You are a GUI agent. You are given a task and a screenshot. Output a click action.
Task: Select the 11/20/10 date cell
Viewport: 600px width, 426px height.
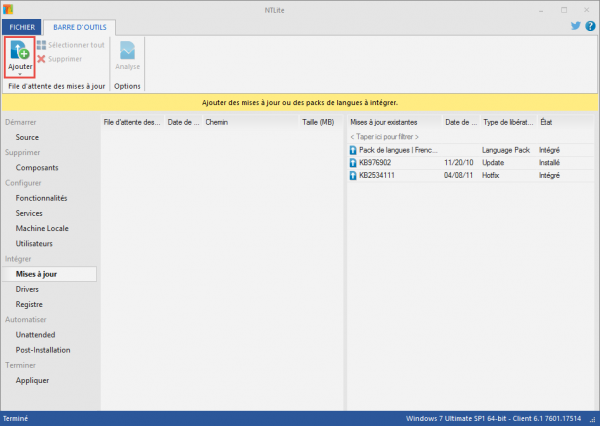coord(458,163)
